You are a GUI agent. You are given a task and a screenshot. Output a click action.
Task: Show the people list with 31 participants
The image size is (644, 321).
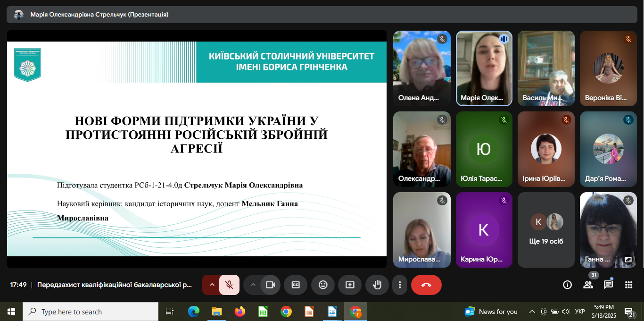point(588,285)
